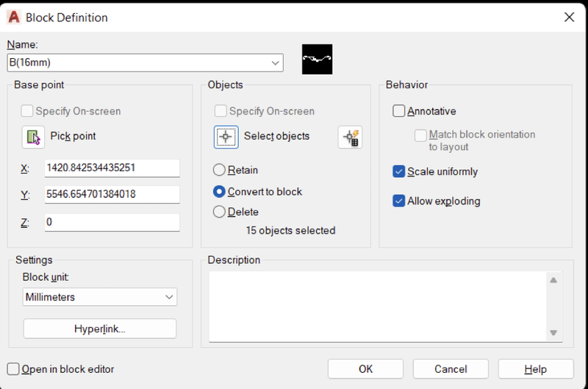Choose the Delete radio option
The image size is (588, 389).
coord(219,212)
